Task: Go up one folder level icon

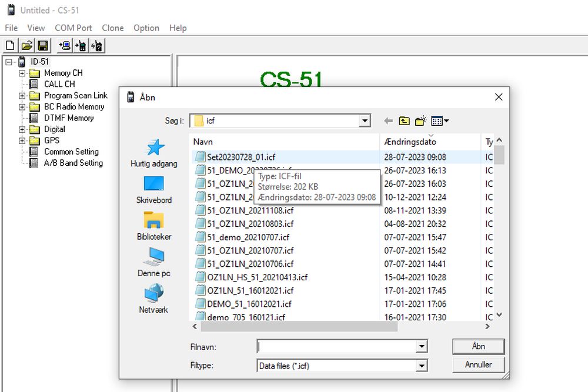Action: coord(404,120)
